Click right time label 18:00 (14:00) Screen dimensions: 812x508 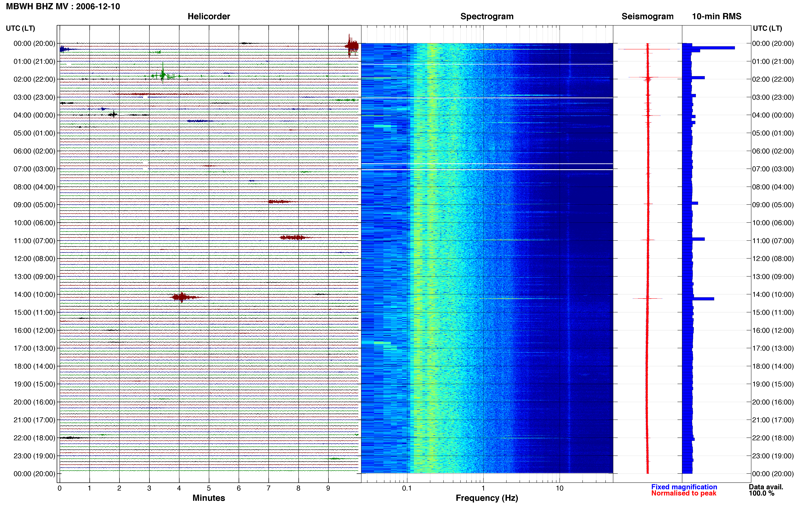tap(773, 367)
